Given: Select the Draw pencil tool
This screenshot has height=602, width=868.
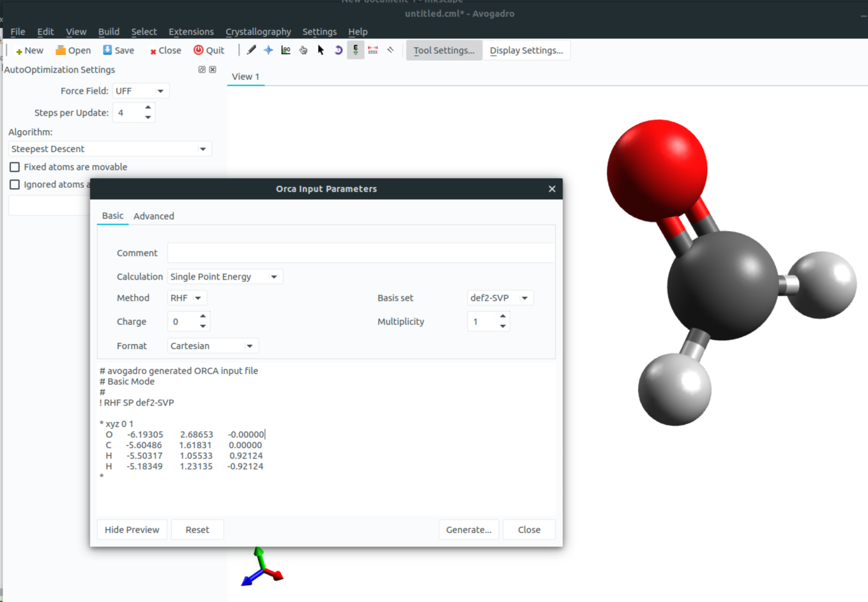Looking at the screenshot, I should click(252, 50).
